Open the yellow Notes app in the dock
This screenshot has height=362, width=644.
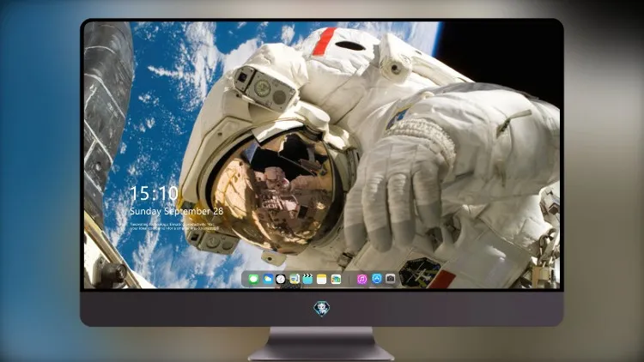click(322, 280)
